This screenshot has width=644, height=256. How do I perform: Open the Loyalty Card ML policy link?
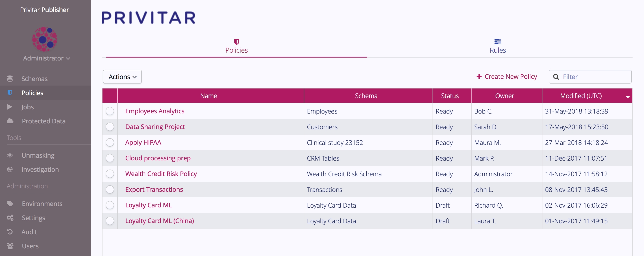point(148,205)
